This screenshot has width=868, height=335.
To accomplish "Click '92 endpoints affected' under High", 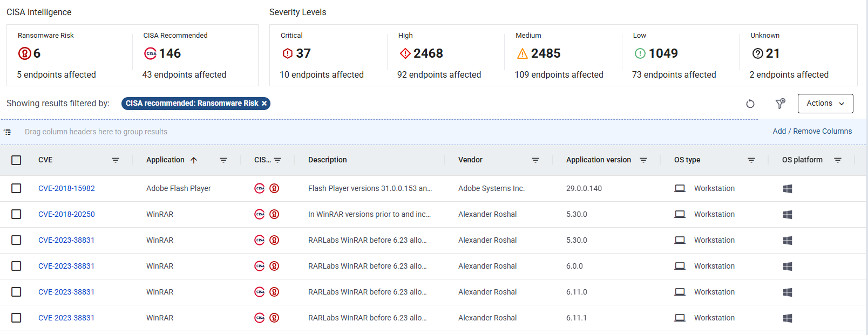I will 439,74.
